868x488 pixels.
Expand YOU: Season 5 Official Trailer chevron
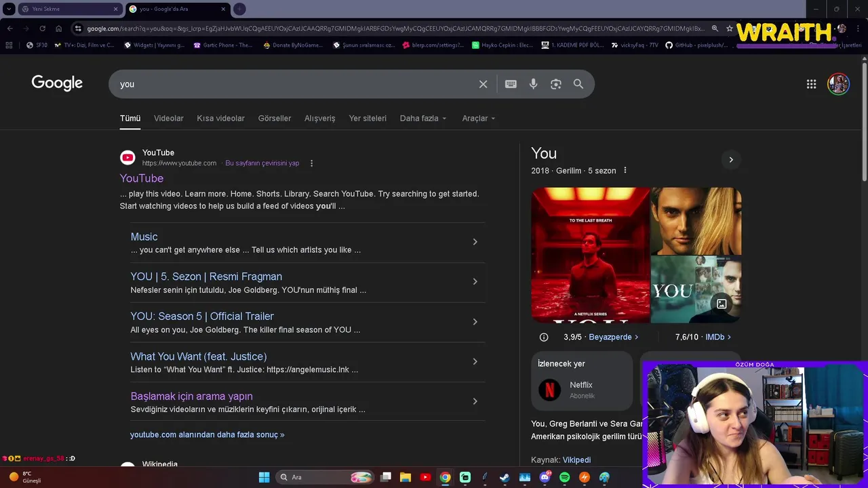click(x=475, y=322)
